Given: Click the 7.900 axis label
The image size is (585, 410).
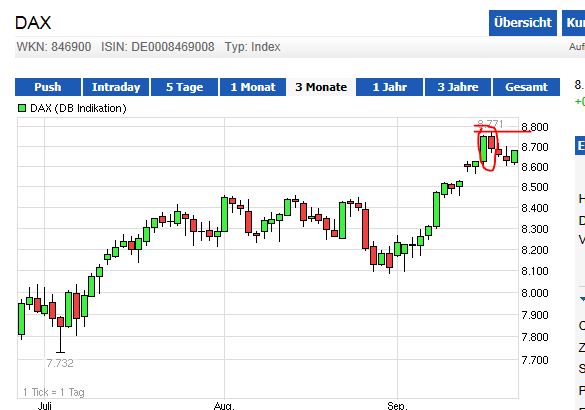Looking at the screenshot, I should pos(535,315).
